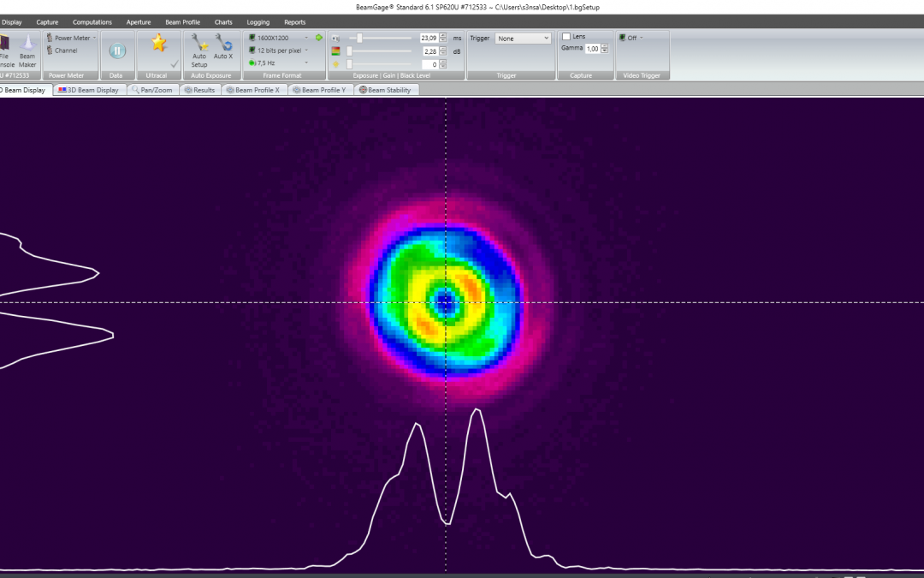Open the Aperture ribbon tab
Screen dimensions: 924x578
139,22
